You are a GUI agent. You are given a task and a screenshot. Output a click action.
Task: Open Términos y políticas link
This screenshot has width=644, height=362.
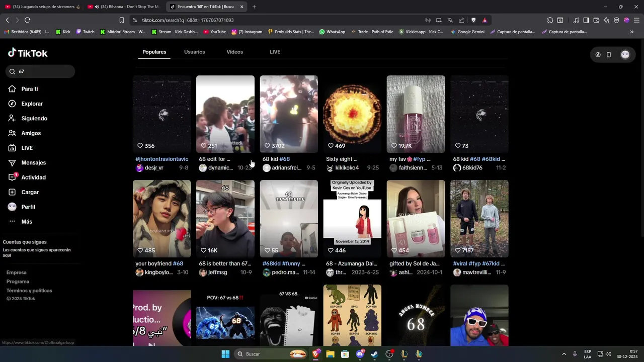click(29, 291)
